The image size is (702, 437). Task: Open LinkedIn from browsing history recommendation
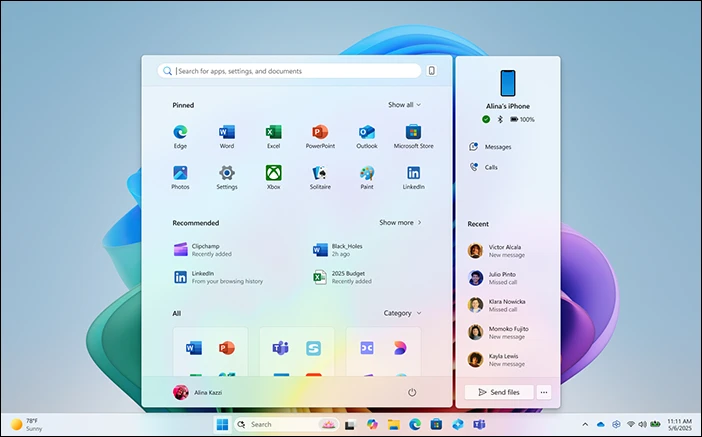point(218,277)
